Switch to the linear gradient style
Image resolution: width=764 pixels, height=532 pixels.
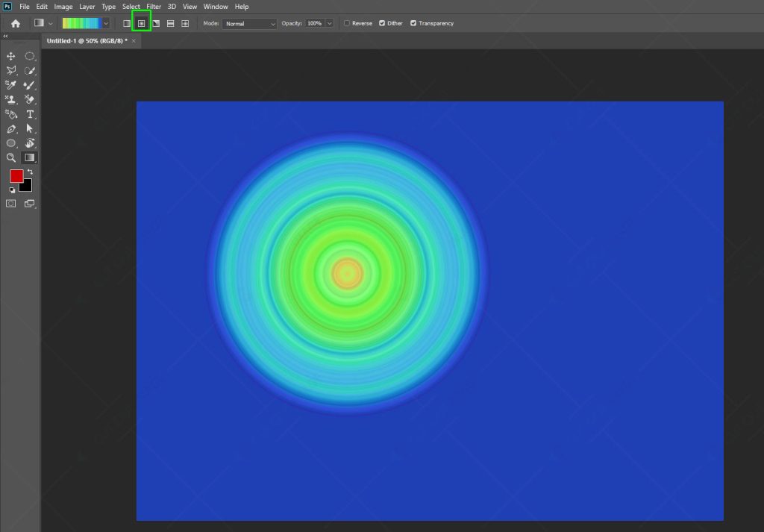[128, 23]
